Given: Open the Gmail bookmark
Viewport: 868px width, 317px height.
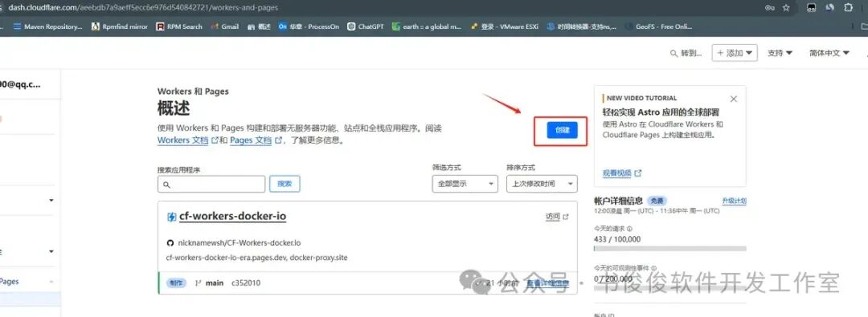Looking at the screenshot, I should click(225, 26).
